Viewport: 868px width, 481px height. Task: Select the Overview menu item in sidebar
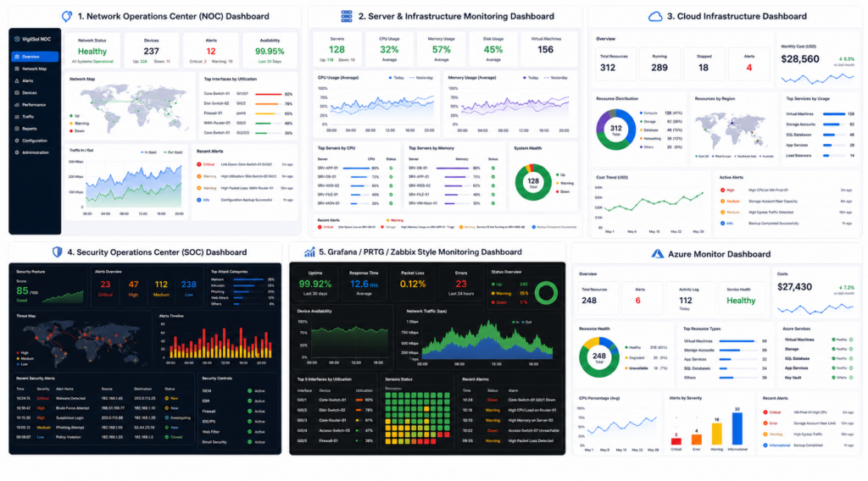34,57
